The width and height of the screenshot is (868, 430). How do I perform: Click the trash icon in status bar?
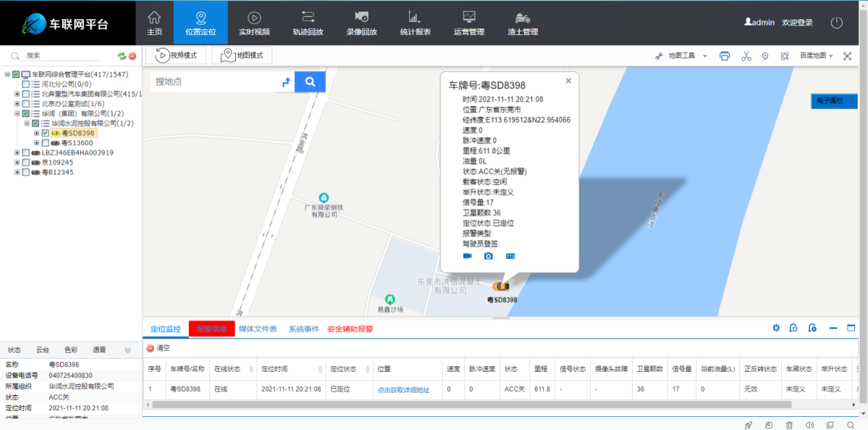789,425
